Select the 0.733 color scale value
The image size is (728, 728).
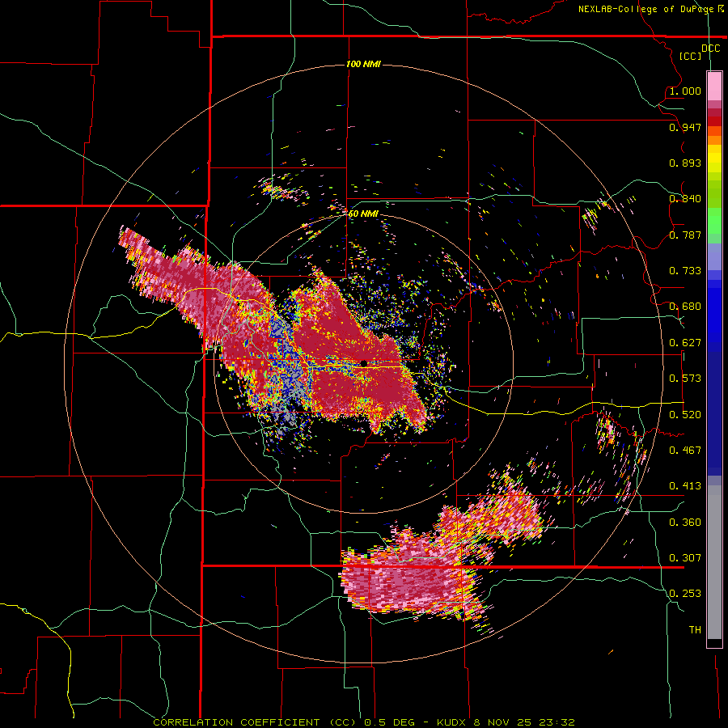pos(685,271)
